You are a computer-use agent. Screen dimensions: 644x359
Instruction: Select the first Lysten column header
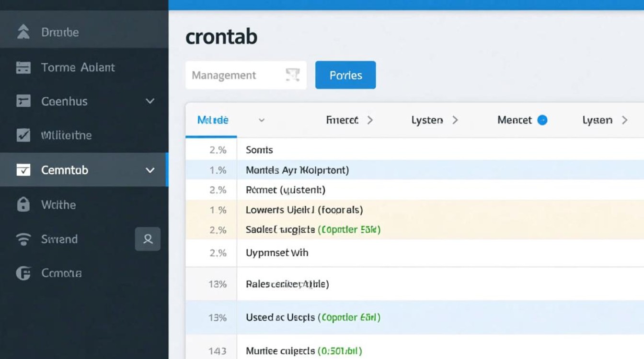click(x=427, y=120)
